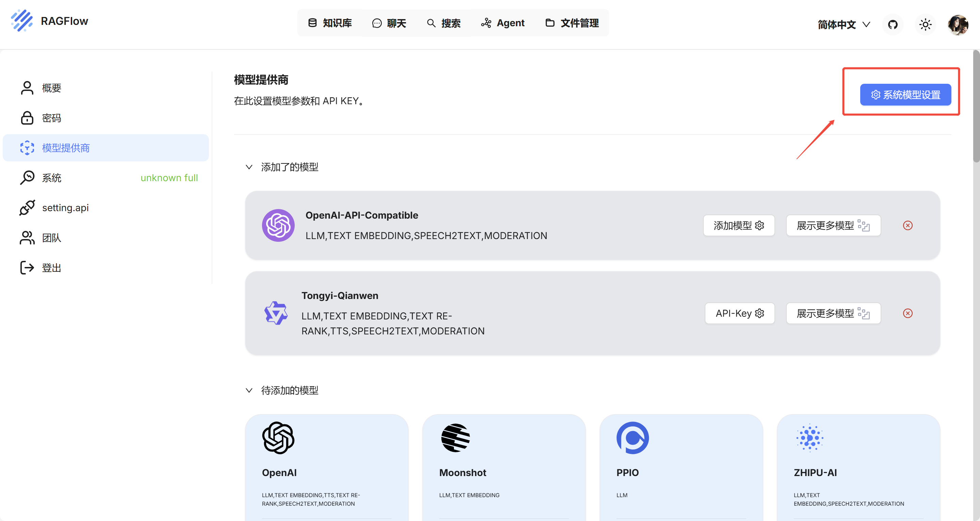Click 登出 to log out
The height and width of the screenshot is (521, 980).
click(x=106, y=268)
